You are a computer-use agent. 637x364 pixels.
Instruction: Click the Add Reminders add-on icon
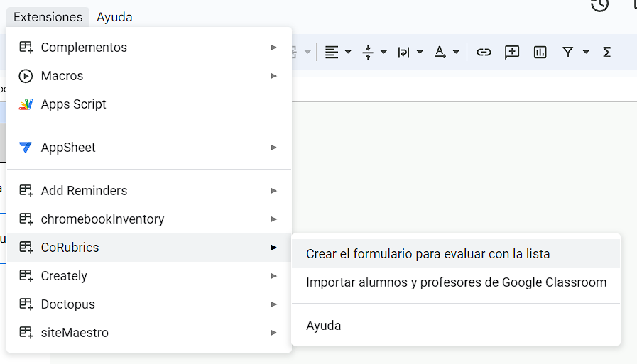pos(26,190)
